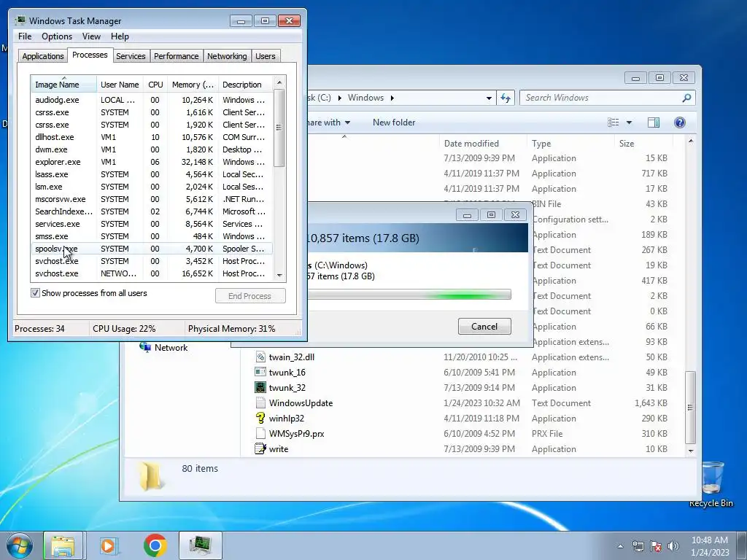Click the Explorer file list scrollbar thumb
The height and width of the screenshot is (560, 747).
pyautogui.click(x=690, y=408)
